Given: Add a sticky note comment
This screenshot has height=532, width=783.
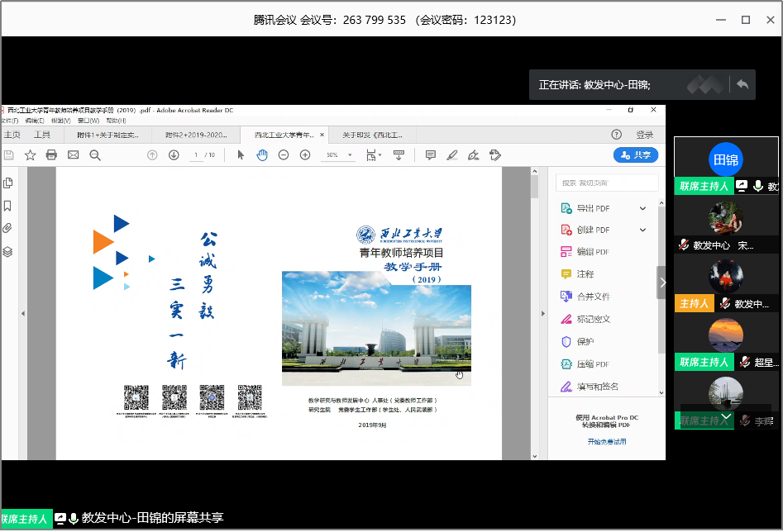Looking at the screenshot, I should (430, 155).
